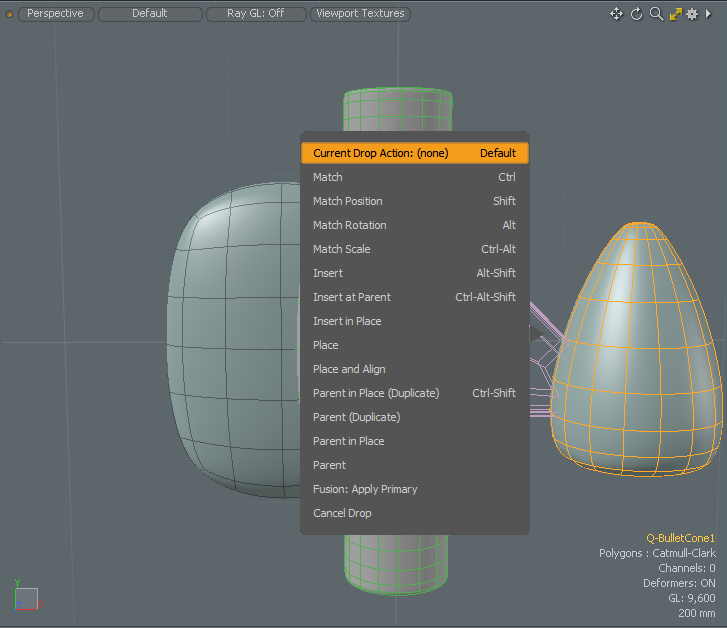Open viewport settings gear icon
Image resolution: width=727 pixels, height=628 pixels.
coord(691,14)
